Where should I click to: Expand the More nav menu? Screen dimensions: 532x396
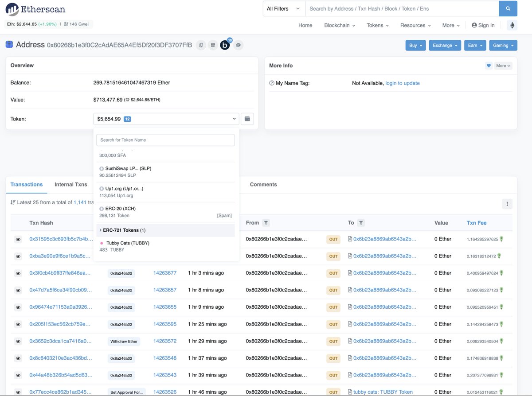451,25
